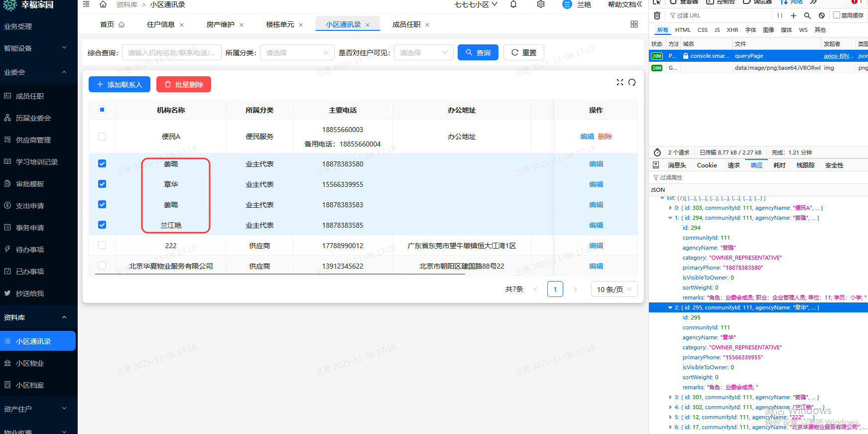
Task: Click the notification bell icon
Action: 513,4
